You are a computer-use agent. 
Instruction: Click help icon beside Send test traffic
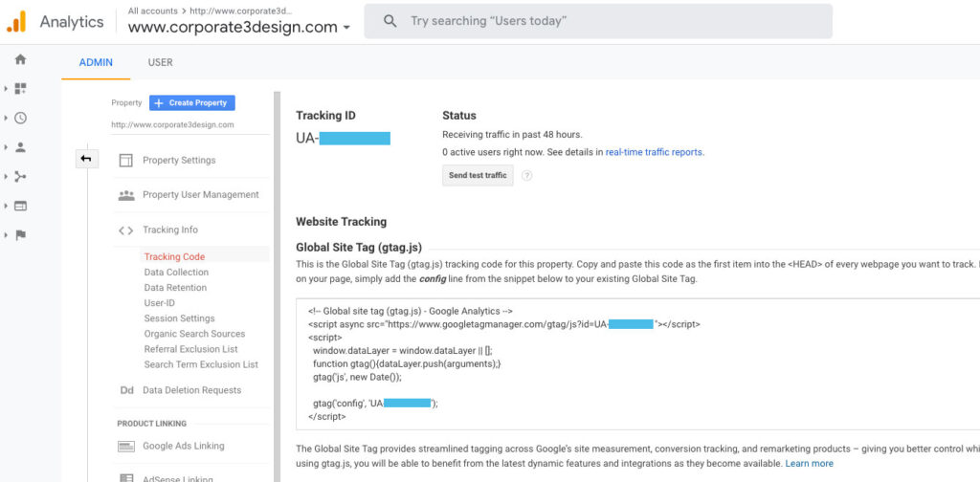[527, 176]
